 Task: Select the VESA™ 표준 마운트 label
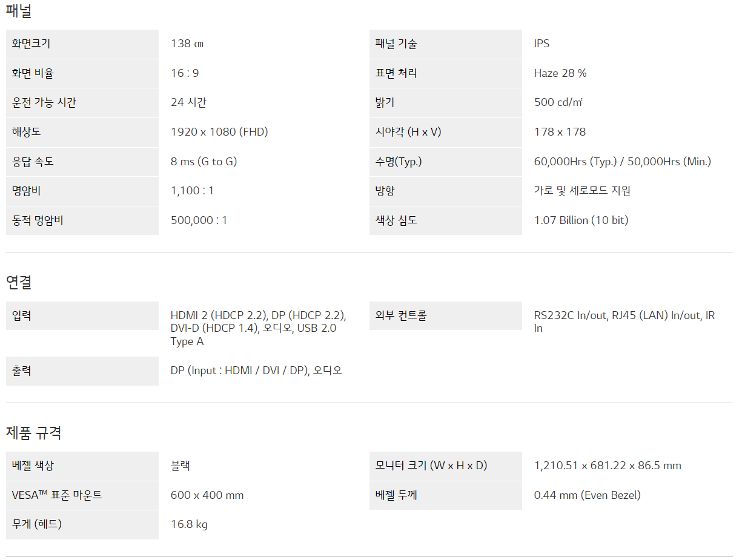(57, 495)
